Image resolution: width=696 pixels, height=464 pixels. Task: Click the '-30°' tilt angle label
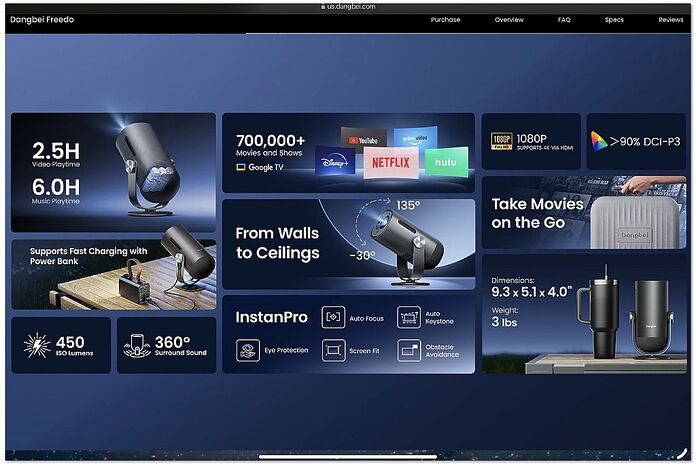(362, 255)
